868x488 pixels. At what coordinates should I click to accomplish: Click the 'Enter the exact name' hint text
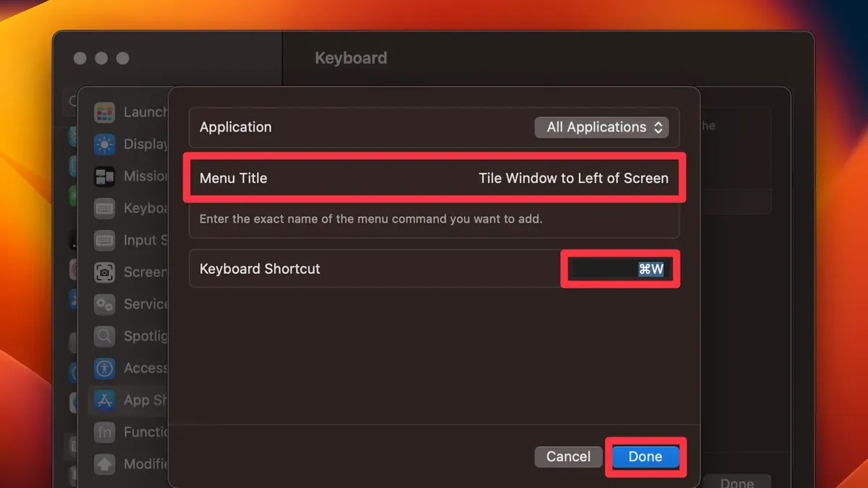tap(371, 218)
